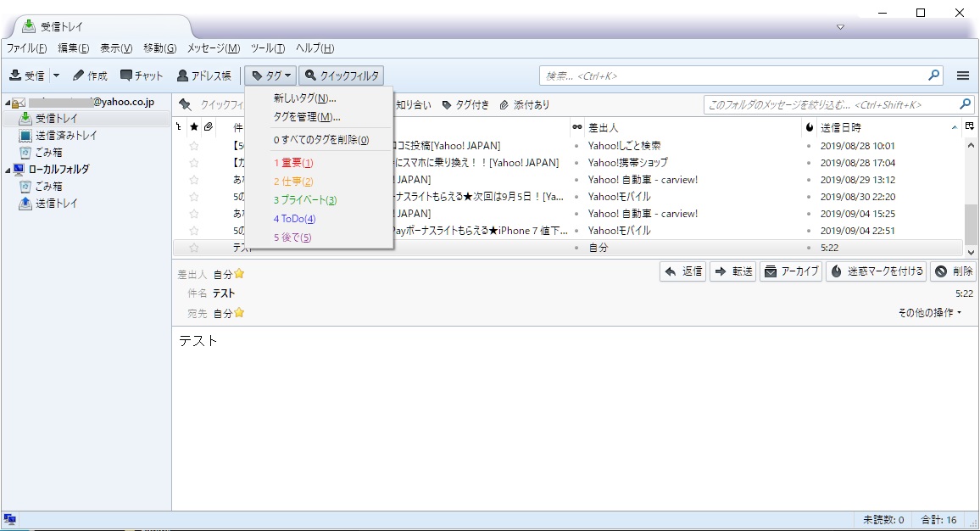
Task: Click the 返信 reply button
Action: tap(683, 271)
